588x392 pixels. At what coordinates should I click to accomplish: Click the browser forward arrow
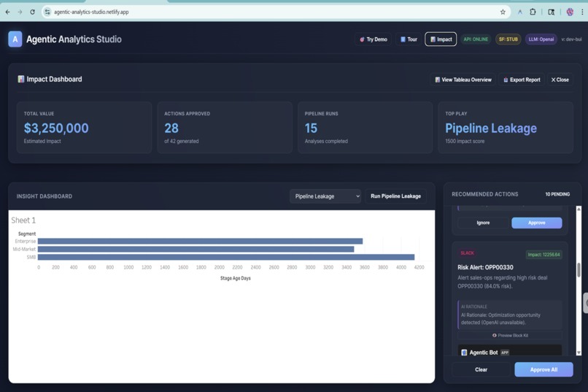(20, 12)
